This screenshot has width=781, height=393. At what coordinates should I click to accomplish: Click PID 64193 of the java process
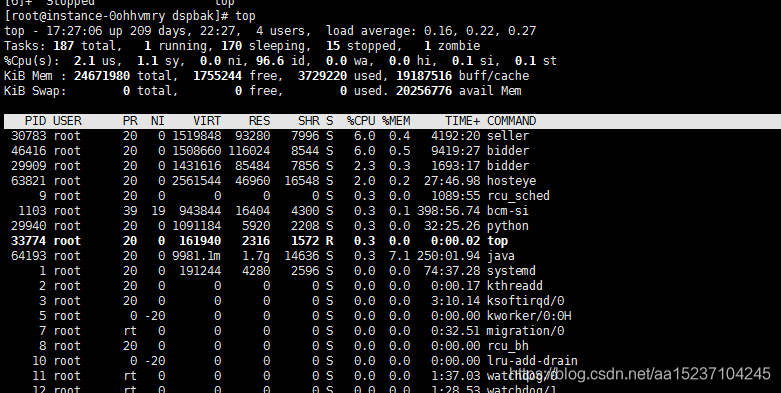[28, 256]
